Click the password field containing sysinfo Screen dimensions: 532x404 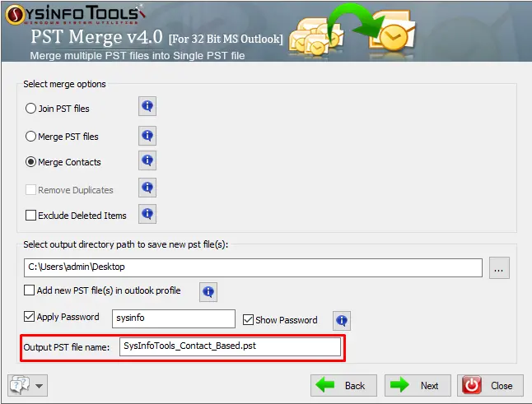174,318
